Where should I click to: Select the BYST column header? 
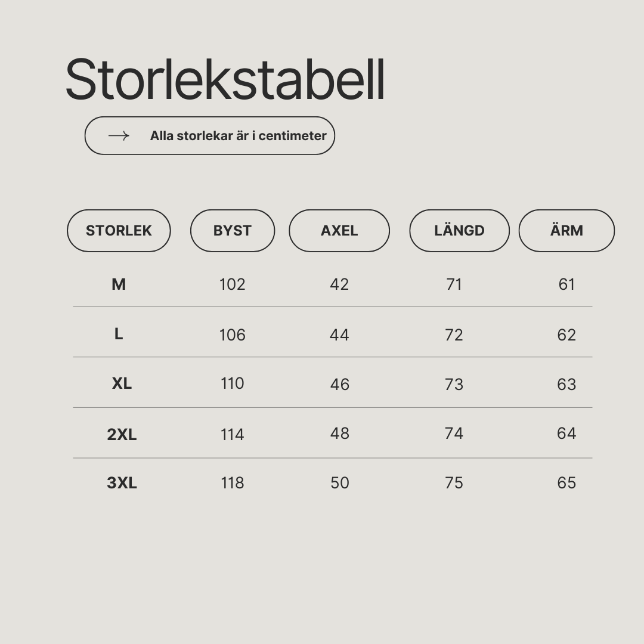tap(233, 230)
